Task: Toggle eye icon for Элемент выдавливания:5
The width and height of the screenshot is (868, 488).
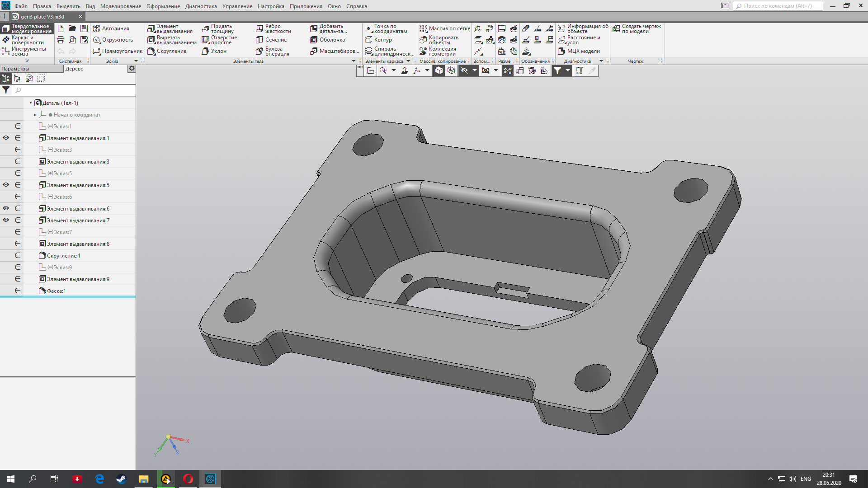Action: [6, 185]
